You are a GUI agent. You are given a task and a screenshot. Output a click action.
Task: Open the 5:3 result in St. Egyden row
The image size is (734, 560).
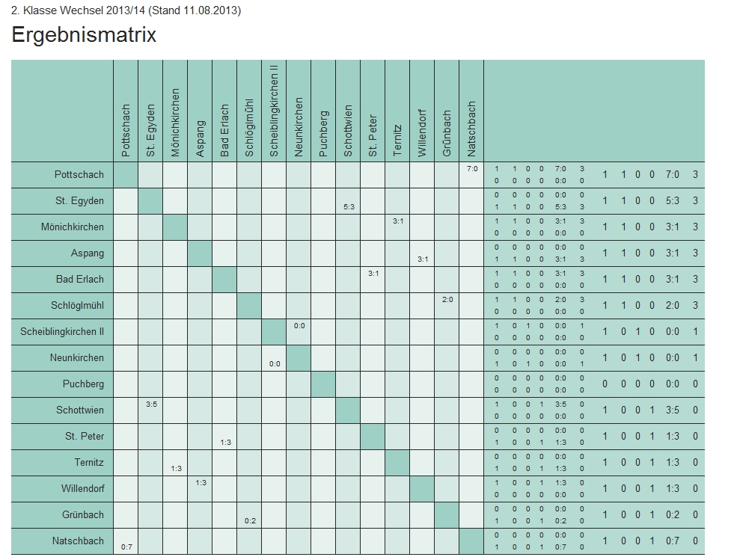pyautogui.click(x=349, y=206)
